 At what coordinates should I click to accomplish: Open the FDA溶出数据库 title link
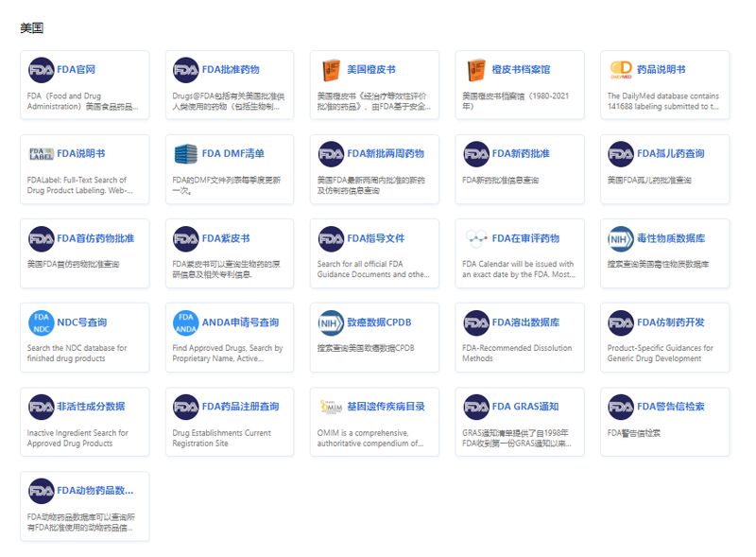click(525, 322)
